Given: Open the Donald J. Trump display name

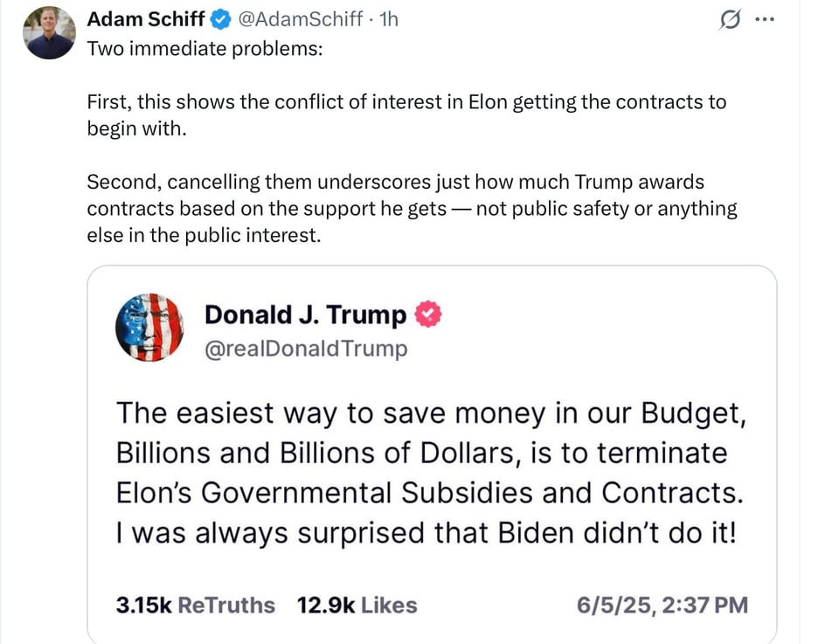Looking at the screenshot, I should coord(305,315).
